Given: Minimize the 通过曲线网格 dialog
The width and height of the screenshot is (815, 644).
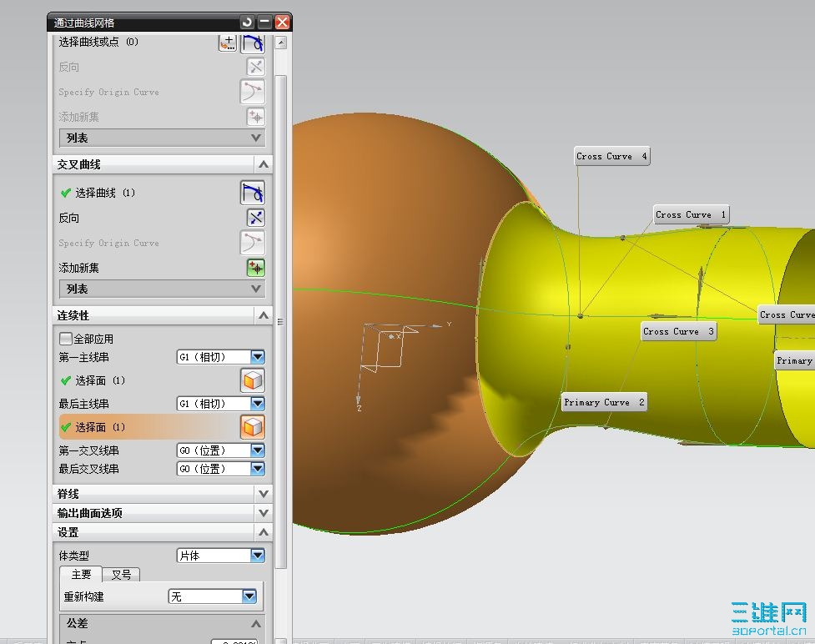Looking at the screenshot, I should (264, 23).
